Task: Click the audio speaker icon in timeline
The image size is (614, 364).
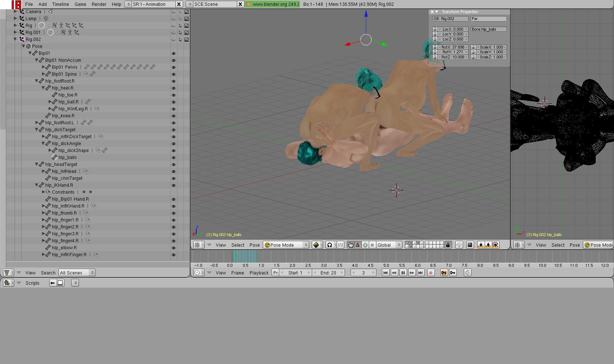Action: [x=467, y=273]
